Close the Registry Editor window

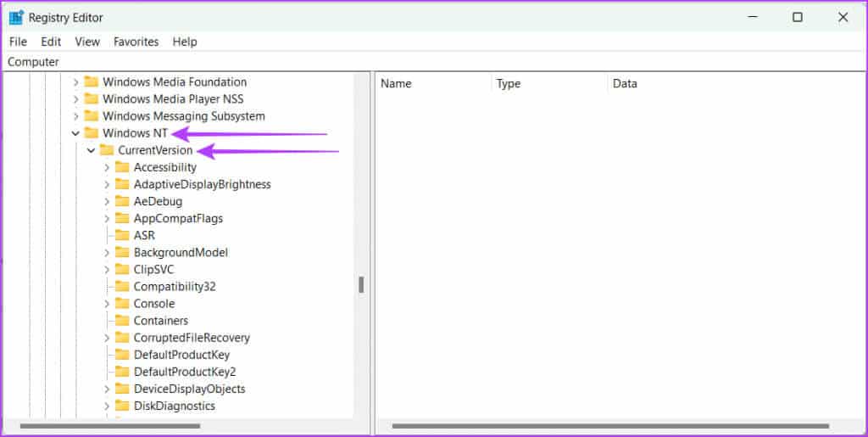pyautogui.click(x=843, y=18)
